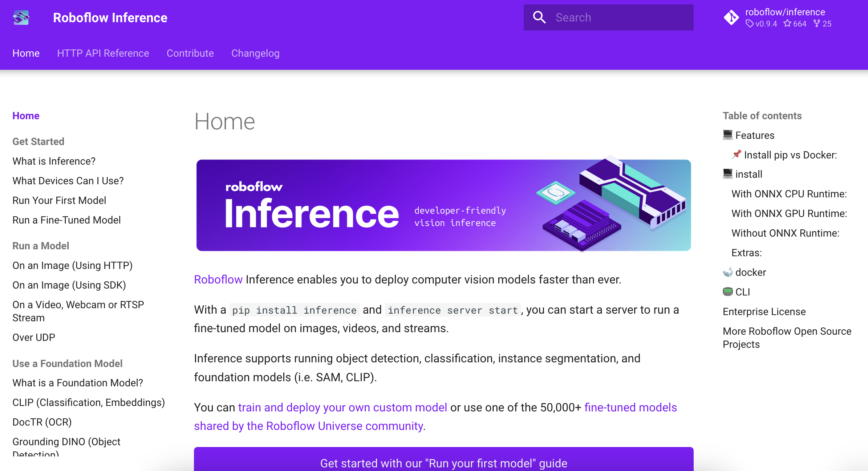Open the docker section with whale icon
868x471 pixels.
point(750,272)
